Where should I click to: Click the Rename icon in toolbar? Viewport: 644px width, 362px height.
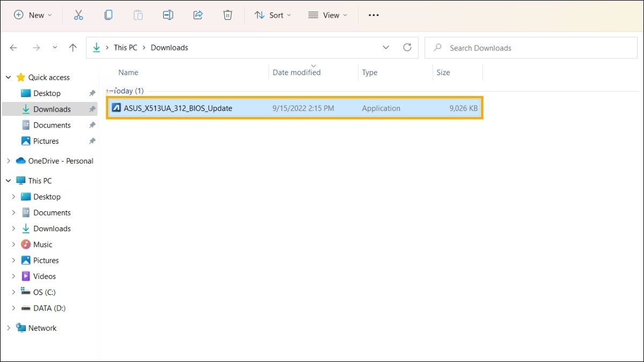coord(168,15)
